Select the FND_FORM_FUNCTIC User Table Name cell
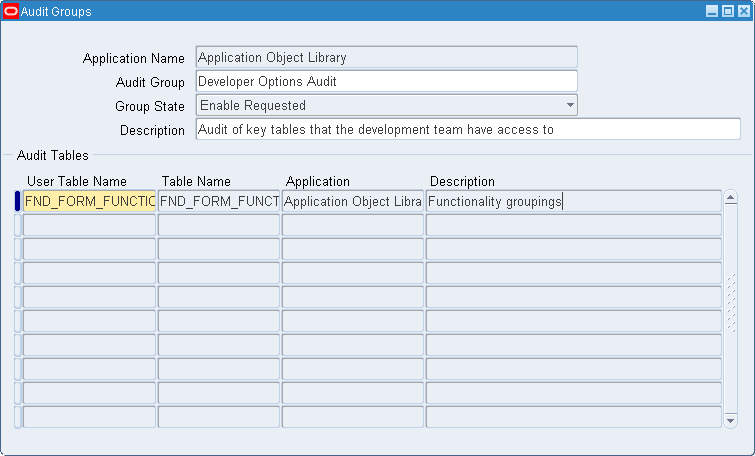 [x=90, y=201]
